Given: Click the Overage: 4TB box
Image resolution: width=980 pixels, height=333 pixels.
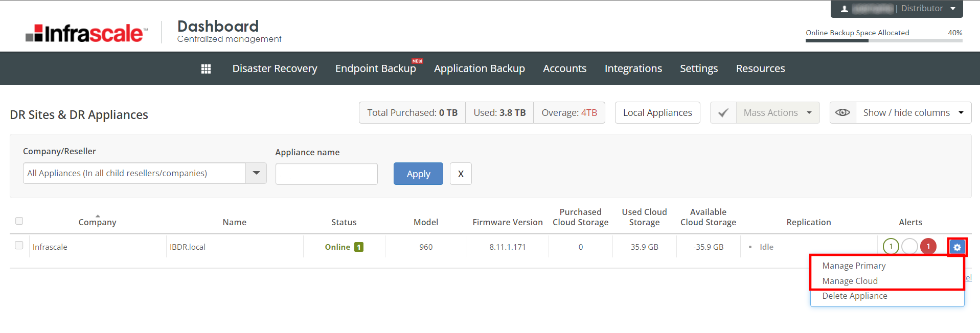Looking at the screenshot, I should tap(569, 113).
